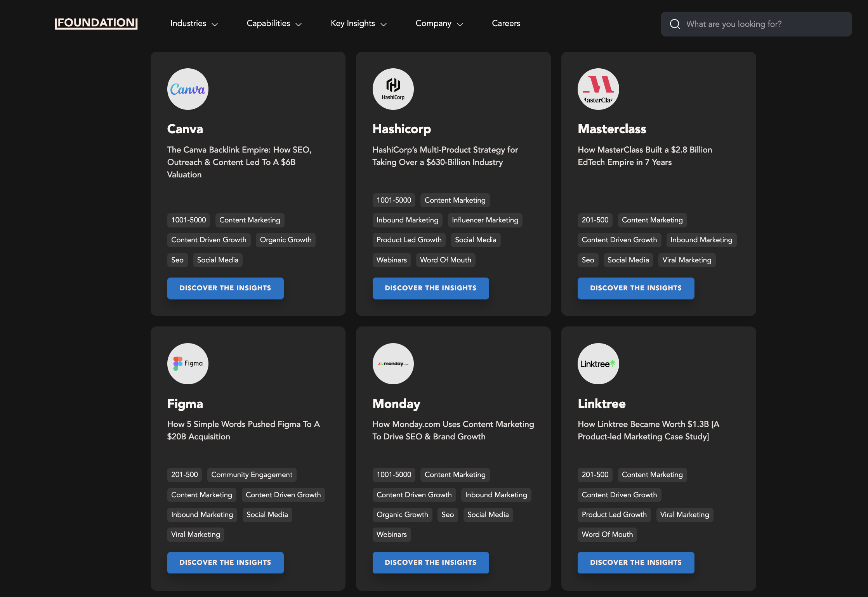This screenshot has height=597, width=868.
Task: Open the Monday card title
Action: (x=396, y=404)
